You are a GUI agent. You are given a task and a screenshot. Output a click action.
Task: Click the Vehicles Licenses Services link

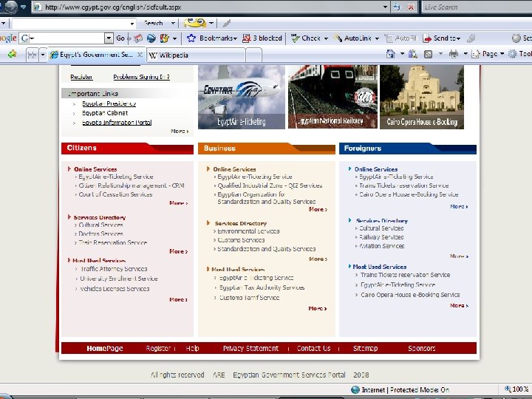click(115, 289)
